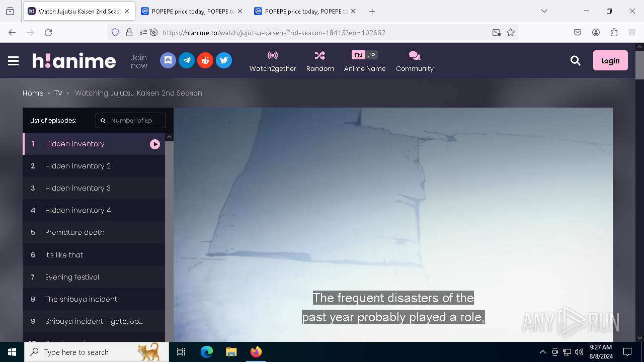Select episode 2 Hidden inventory 2
Screen dimensions: 644x362
[x=94, y=166]
